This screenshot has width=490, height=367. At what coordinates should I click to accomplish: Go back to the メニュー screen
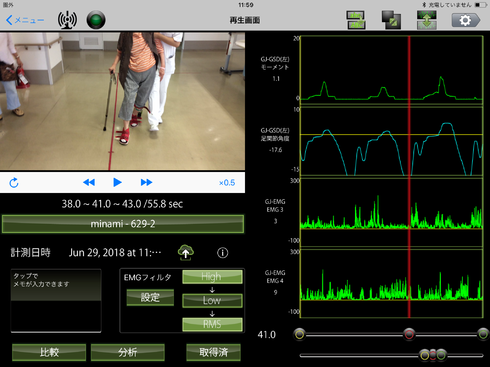click(x=25, y=20)
